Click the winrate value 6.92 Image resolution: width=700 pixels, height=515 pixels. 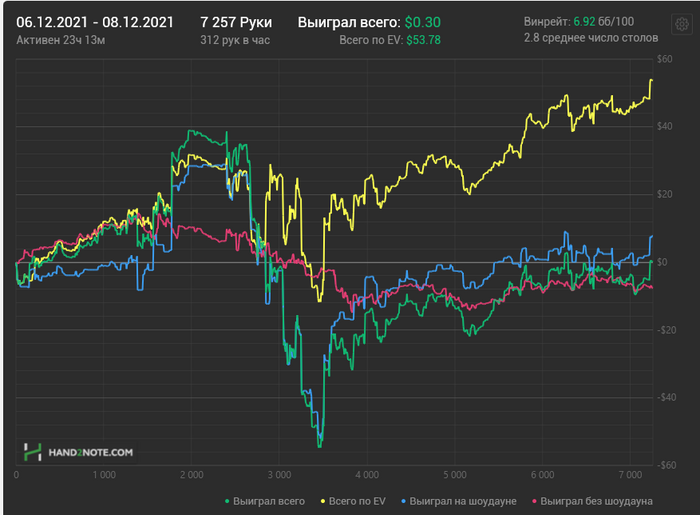[584, 21]
